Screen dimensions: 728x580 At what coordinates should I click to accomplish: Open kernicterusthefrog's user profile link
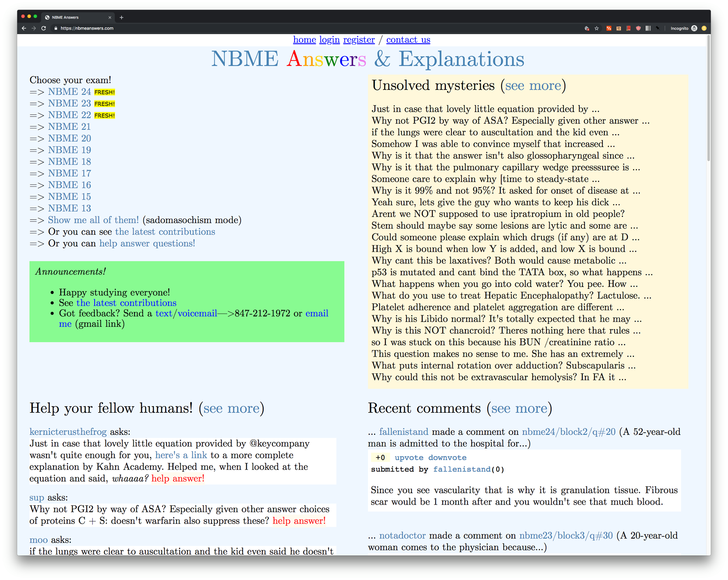coord(68,432)
